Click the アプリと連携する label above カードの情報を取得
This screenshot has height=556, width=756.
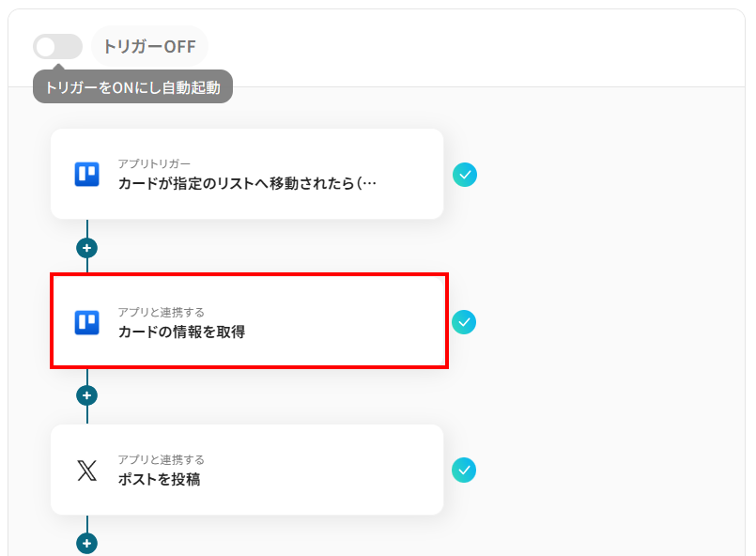click(161, 312)
